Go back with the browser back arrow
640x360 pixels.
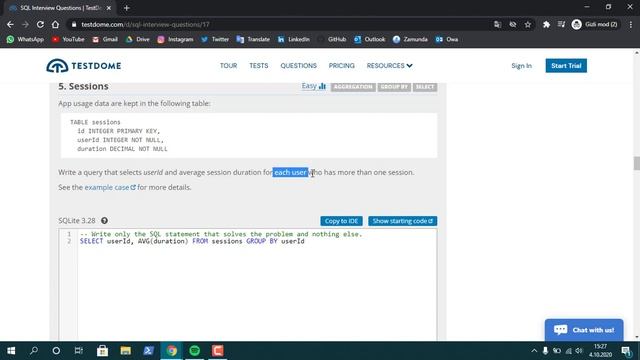click(10, 24)
